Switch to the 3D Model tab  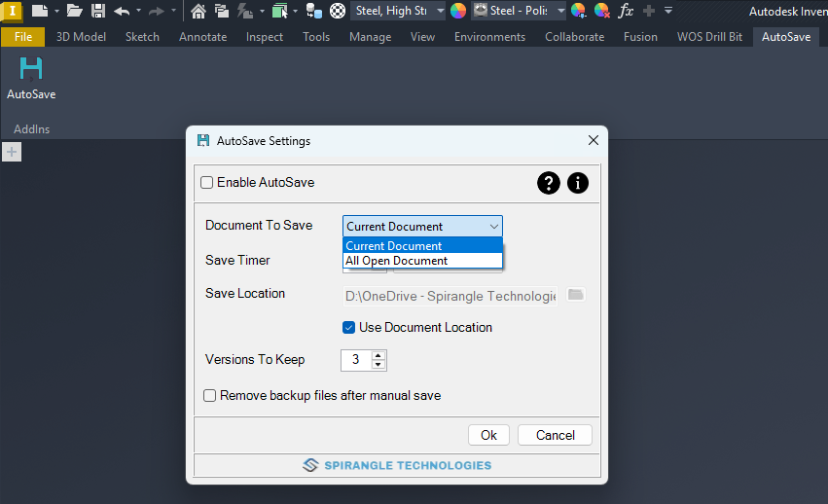[x=81, y=37]
